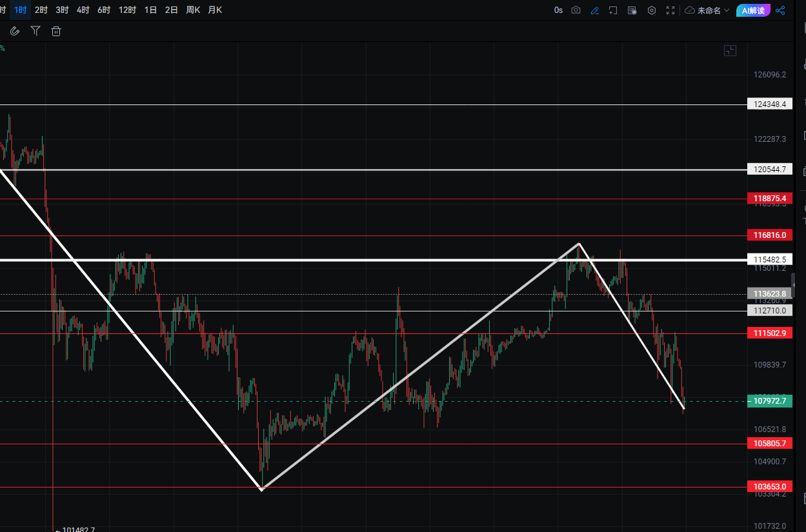Toggle the blue drawing pencil tool
Screen dimensions: 806x532
point(594,10)
